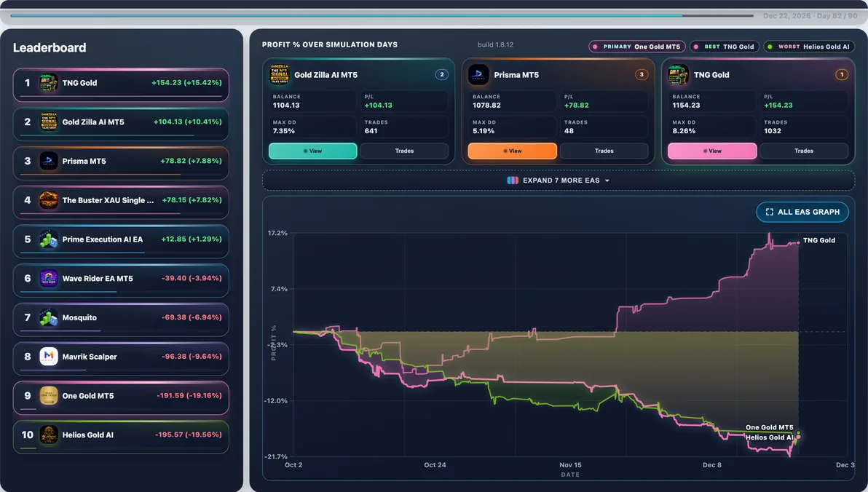Select One Gold MT5 leaderboard row

pyautogui.click(x=121, y=398)
